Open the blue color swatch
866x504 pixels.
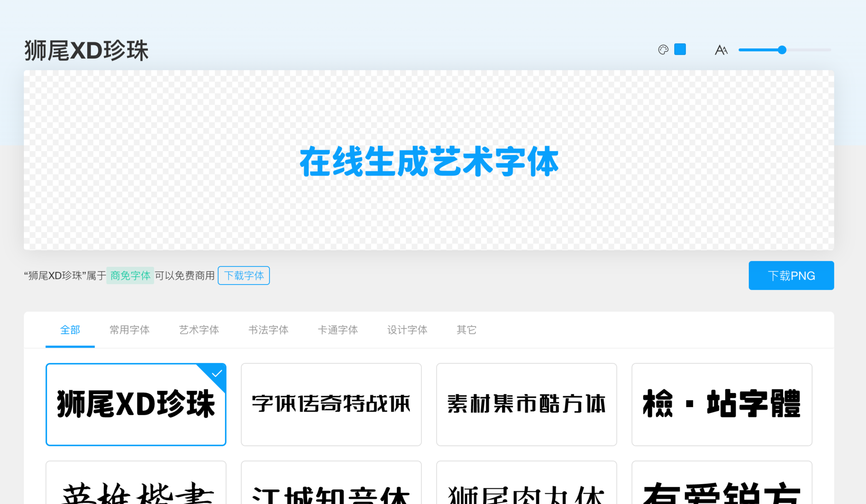pos(680,50)
